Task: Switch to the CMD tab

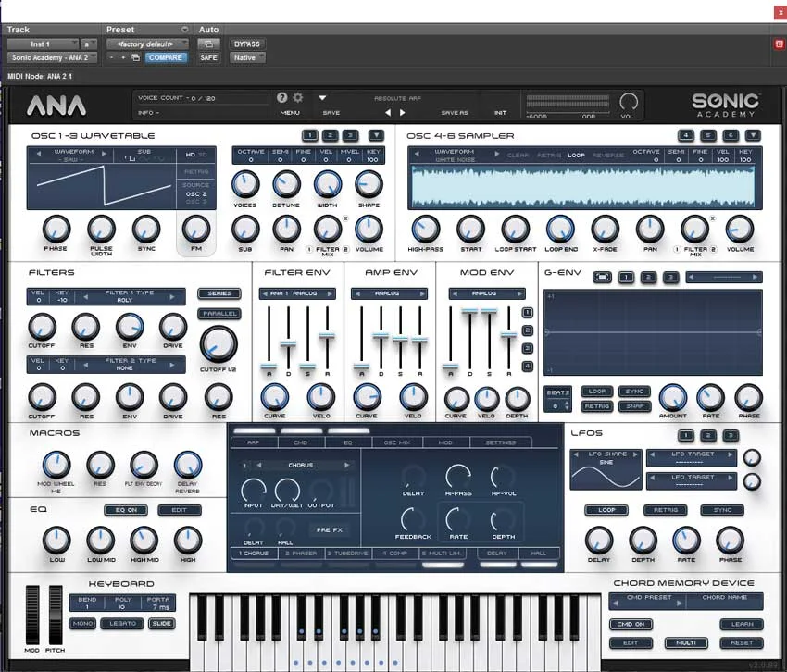Action: tap(300, 442)
